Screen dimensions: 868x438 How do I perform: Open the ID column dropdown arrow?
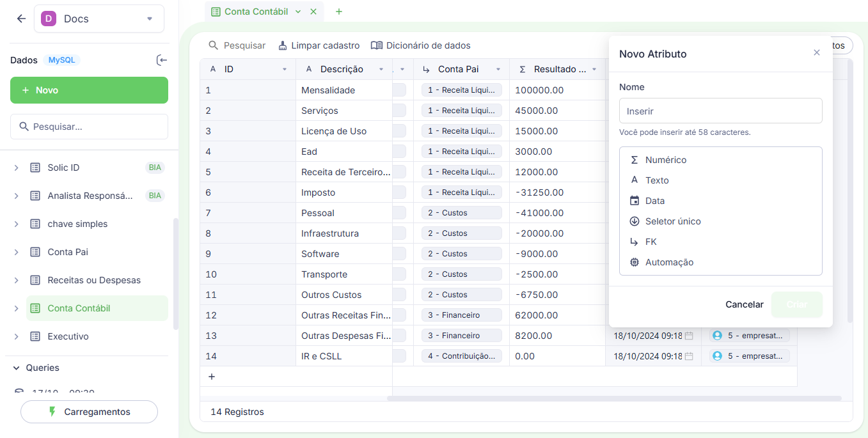coord(285,69)
